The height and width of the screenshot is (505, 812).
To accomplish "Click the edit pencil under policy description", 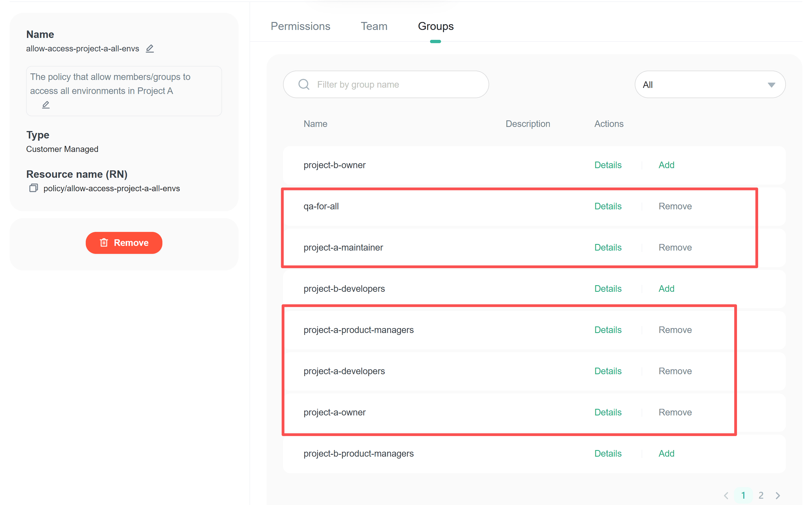I will click(x=46, y=105).
